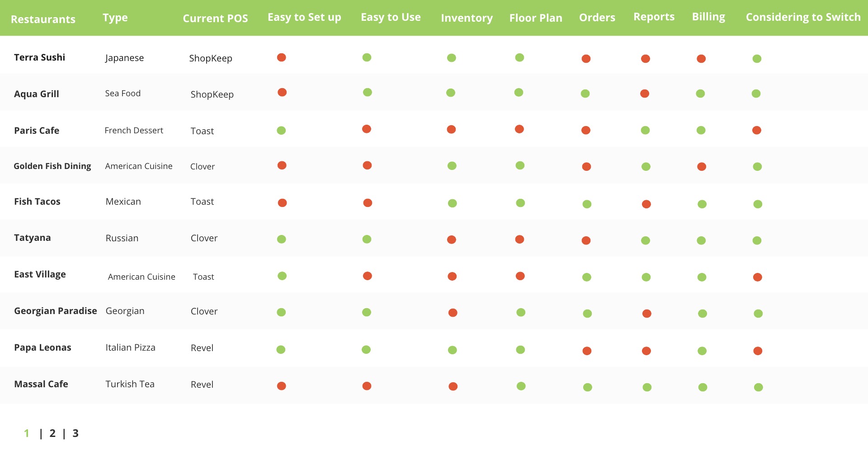This screenshot has height=460, width=868.
Task: Click Papa Leonas' red Orders status dot
Action: pos(587,351)
